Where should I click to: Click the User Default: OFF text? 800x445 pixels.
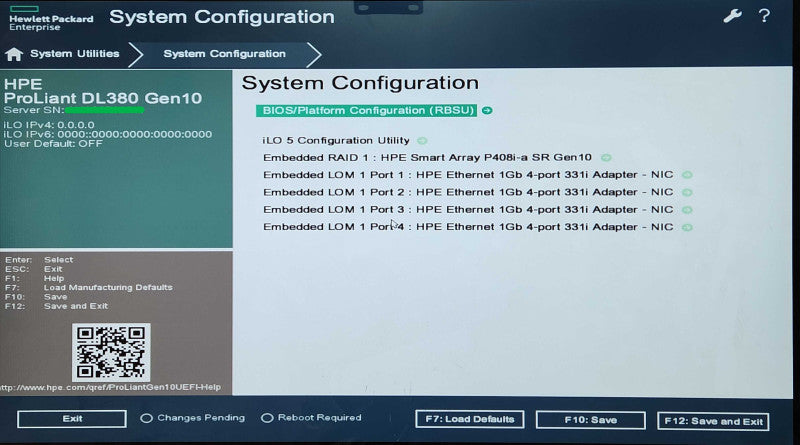(x=54, y=144)
